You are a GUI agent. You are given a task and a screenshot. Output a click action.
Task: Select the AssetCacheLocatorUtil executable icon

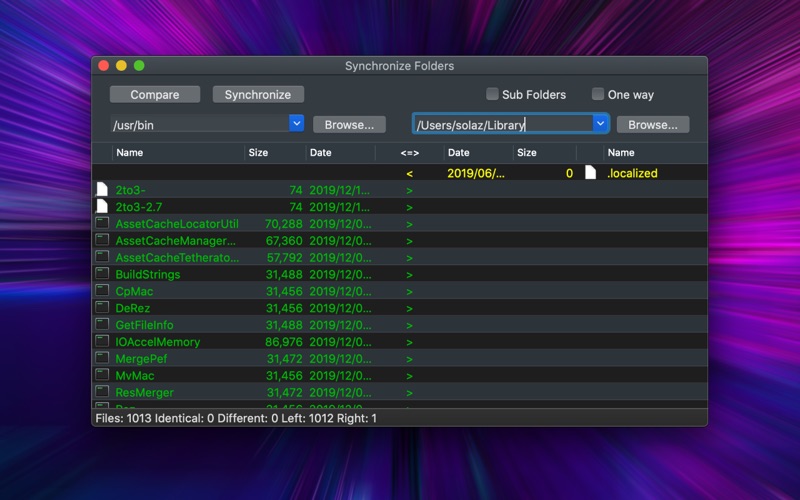coord(102,223)
